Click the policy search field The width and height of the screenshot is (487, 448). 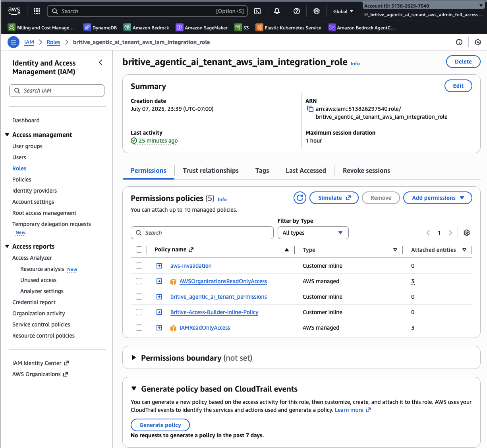pos(202,233)
